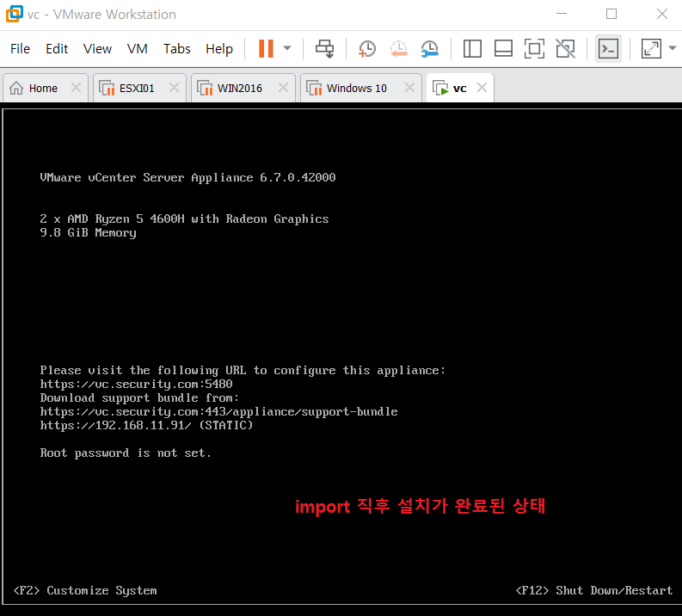The width and height of the screenshot is (682, 616).
Task: Toggle the library sidebar panel icon
Action: 472,48
